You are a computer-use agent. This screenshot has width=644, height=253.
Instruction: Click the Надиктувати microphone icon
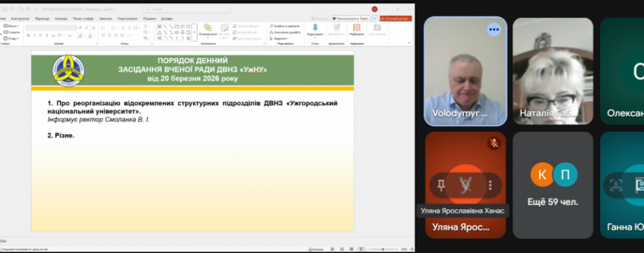[x=315, y=28]
